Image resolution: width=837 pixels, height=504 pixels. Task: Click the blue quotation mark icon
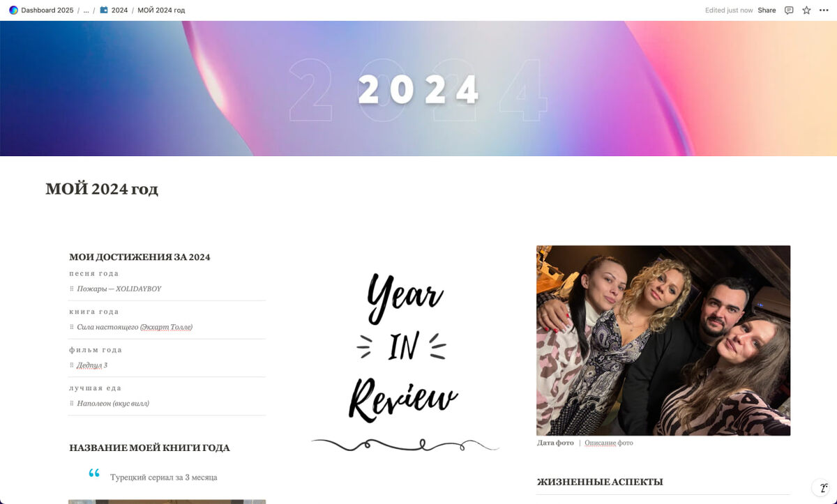pos(94,474)
